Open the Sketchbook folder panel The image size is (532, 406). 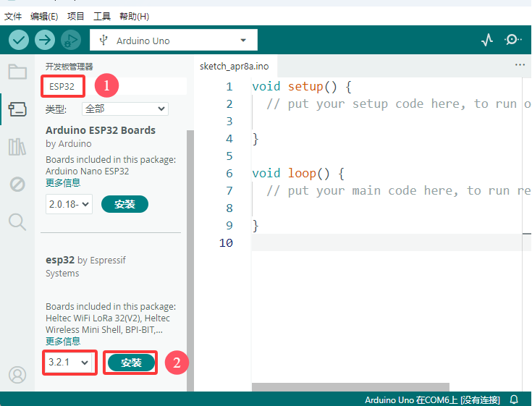point(17,72)
